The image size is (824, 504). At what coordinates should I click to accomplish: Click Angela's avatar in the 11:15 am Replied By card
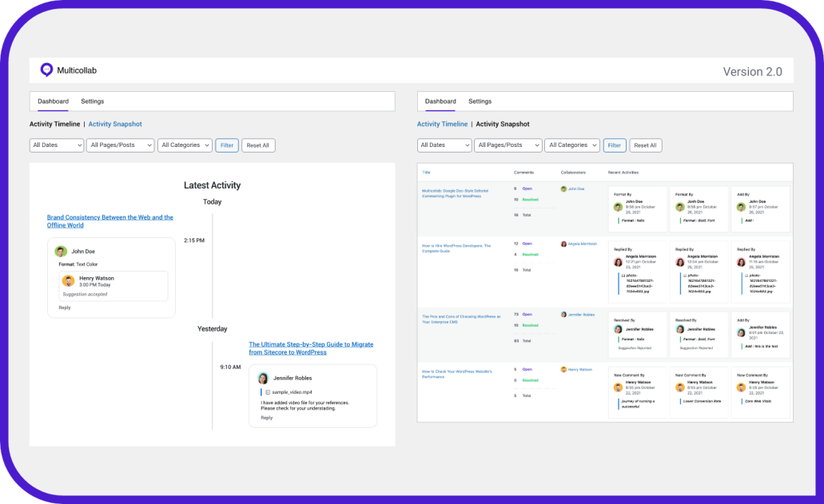coord(741,262)
